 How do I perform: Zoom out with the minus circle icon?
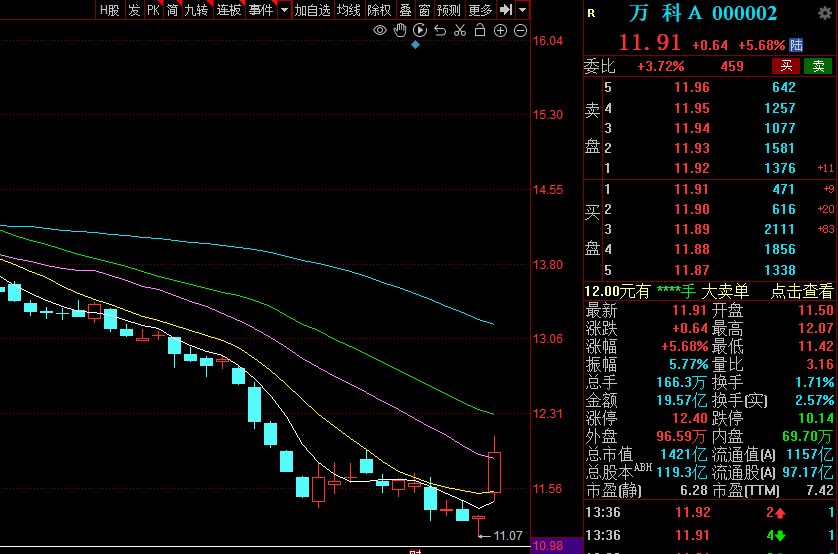[x=521, y=30]
